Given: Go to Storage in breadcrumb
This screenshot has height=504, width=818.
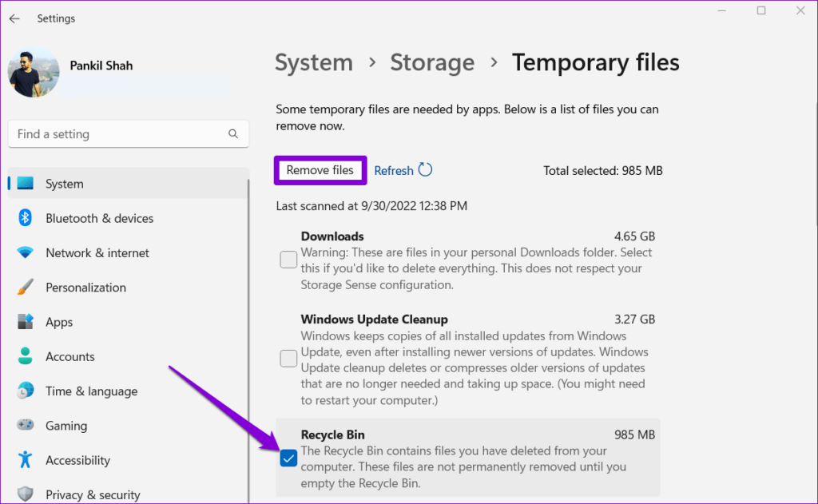Looking at the screenshot, I should [x=432, y=62].
